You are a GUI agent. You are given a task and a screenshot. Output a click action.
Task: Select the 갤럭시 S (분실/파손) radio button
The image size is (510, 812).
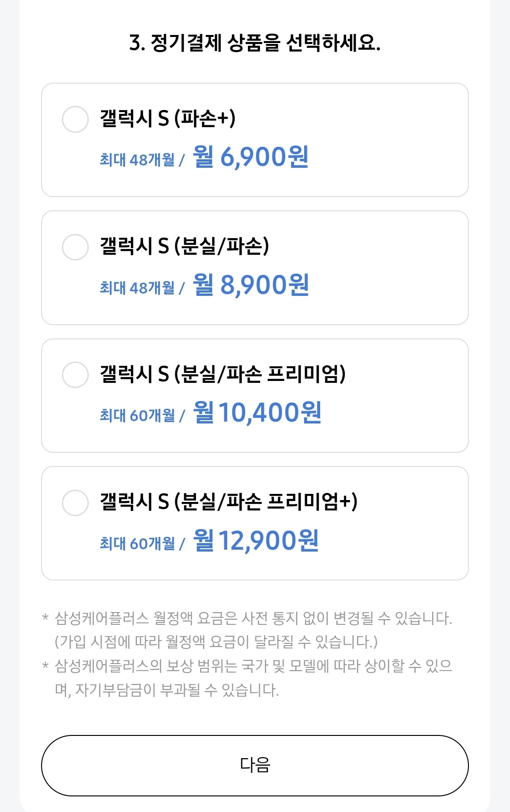click(75, 247)
